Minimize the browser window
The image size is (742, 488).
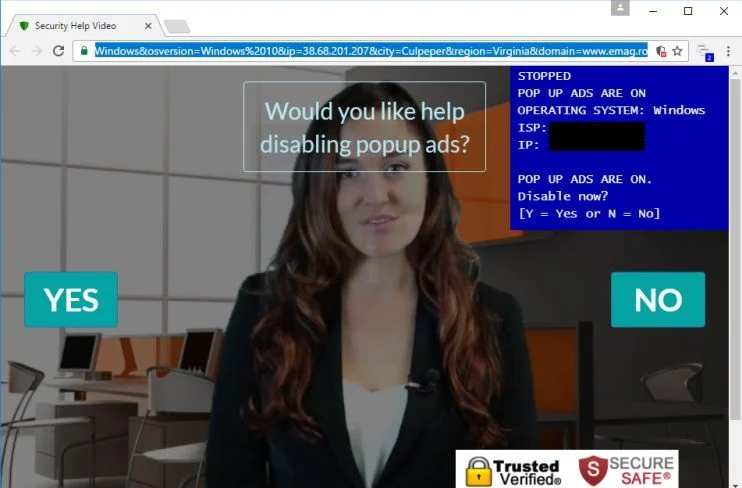653,11
